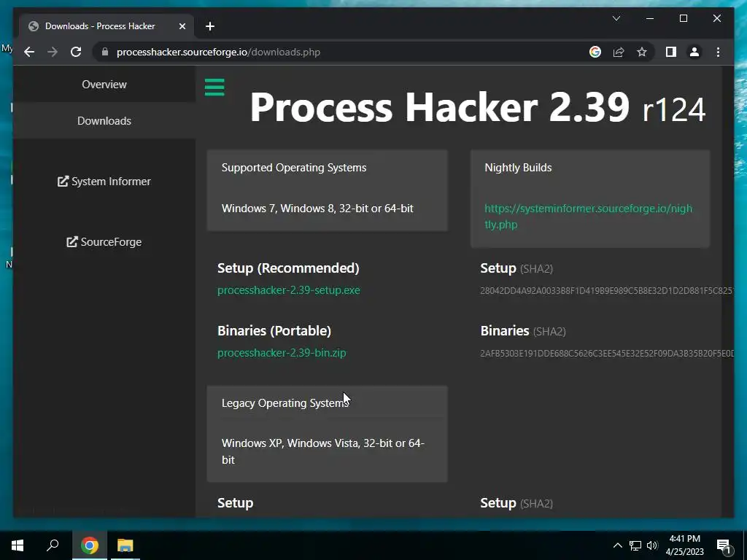Select the Downloads - Process Hacker tab
Viewport: 747px width, 560px height.
[107, 26]
